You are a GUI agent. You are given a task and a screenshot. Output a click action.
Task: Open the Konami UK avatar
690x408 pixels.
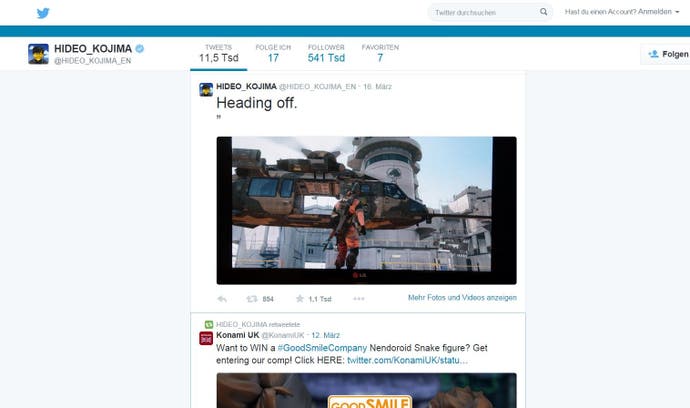(x=206, y=338)
